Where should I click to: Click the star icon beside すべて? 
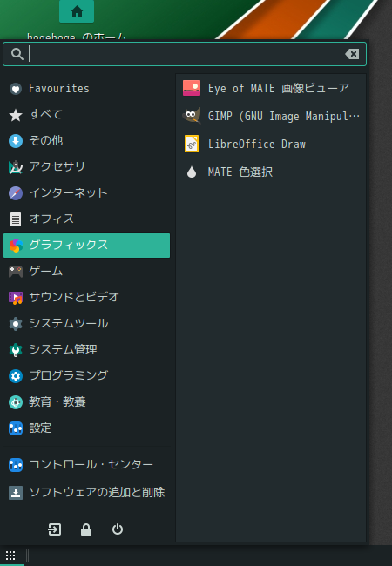tap(16, 115)
